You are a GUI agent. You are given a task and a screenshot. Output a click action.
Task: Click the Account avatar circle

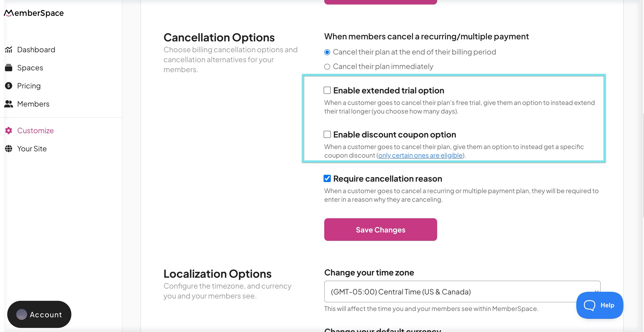point(21,315)
